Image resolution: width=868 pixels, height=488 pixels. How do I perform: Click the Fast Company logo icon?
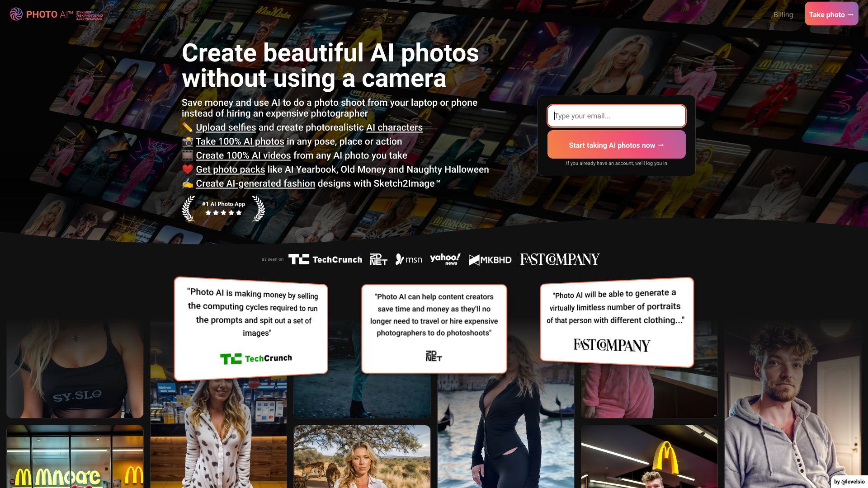click(559, 258)
